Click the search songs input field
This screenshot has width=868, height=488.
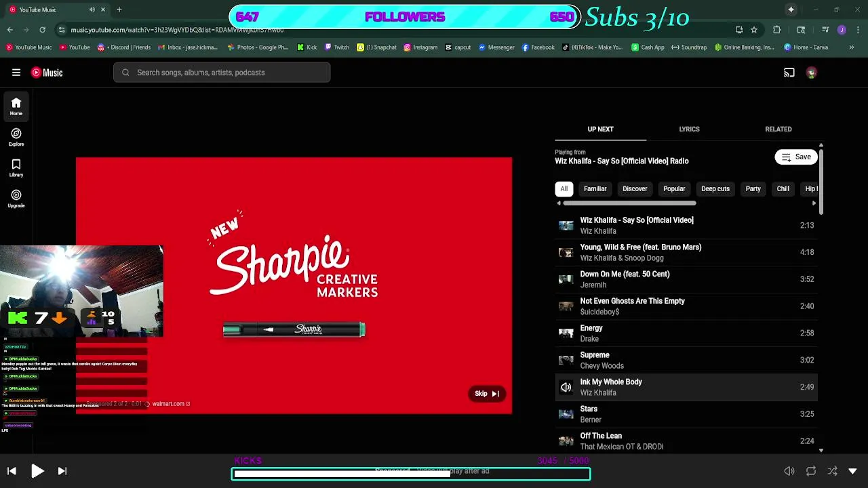pyautogui.click(x=222, y=73)
